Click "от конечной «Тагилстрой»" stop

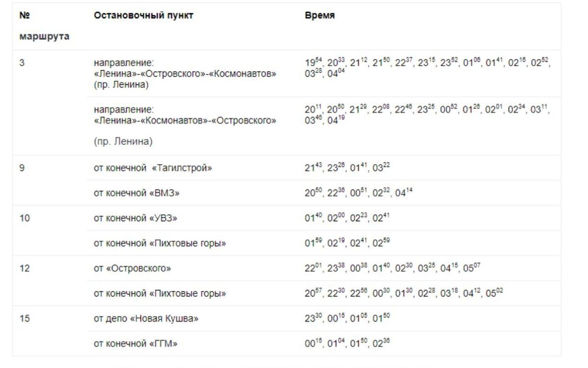153,168
